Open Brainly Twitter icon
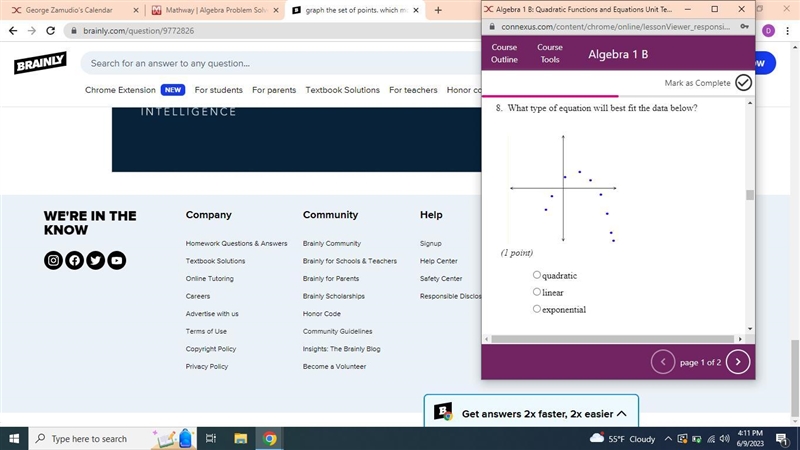The image size is (800, 450). click(x=95, y=260)
